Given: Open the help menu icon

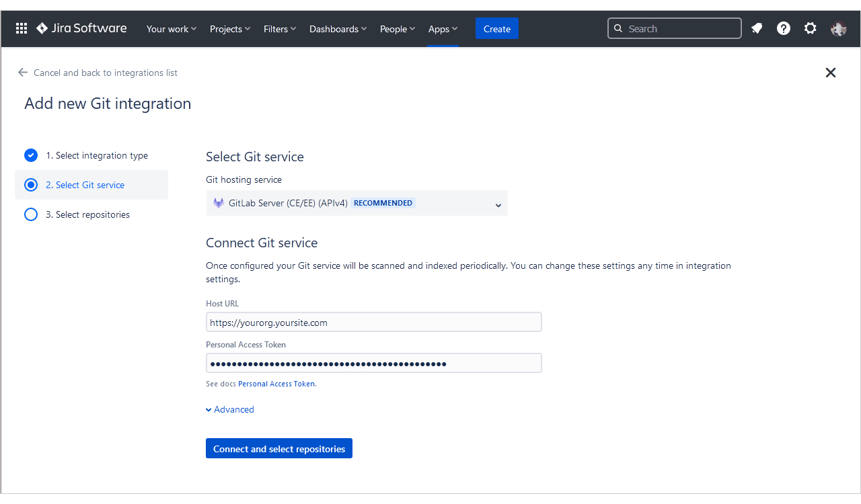Looking at the screenshot, I should pos(783,28).
